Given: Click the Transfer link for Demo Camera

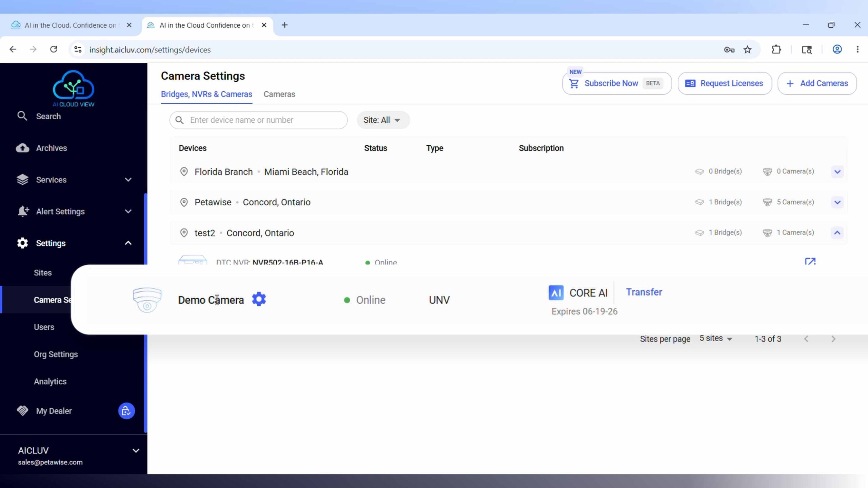Looking at the screenshot, I should pyautogui.click(x=644, y=292).
